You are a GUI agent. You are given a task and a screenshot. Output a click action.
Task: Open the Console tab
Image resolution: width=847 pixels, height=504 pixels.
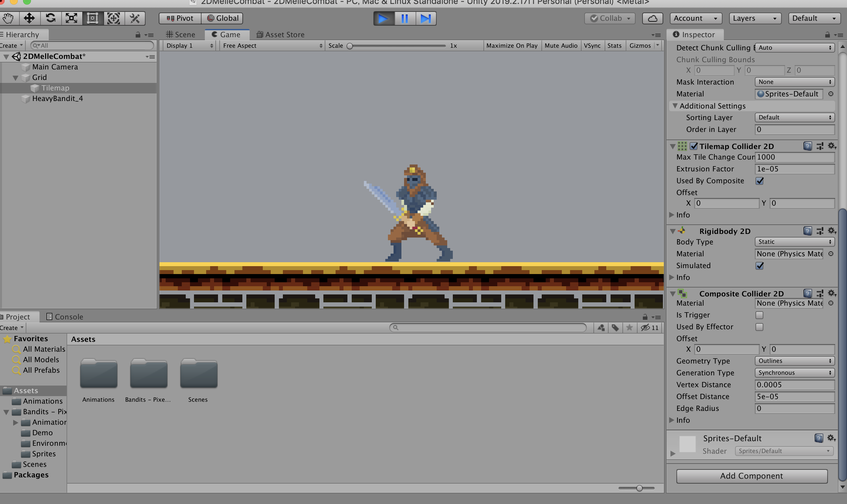(x=65, y=316)
